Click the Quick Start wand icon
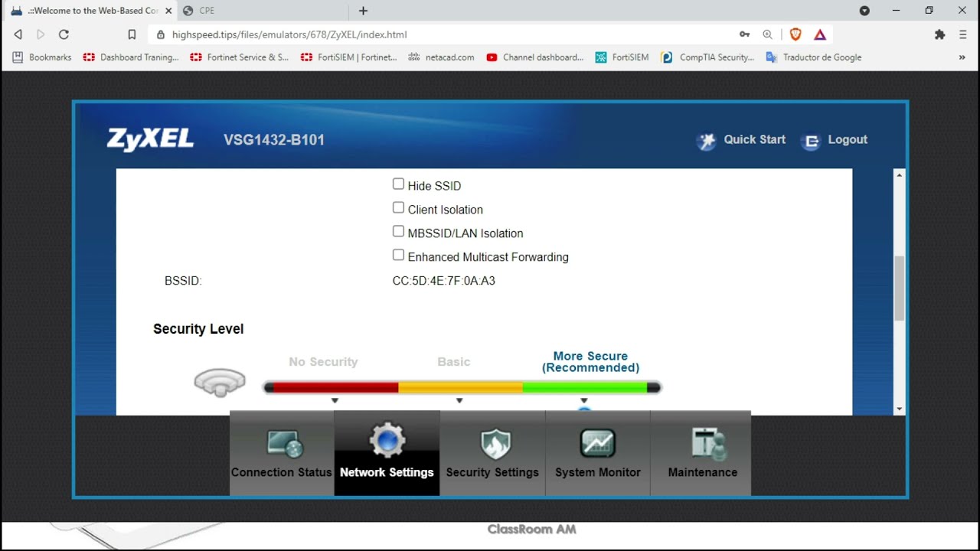This screenshot has height=551, width=980. click(706, 141)
